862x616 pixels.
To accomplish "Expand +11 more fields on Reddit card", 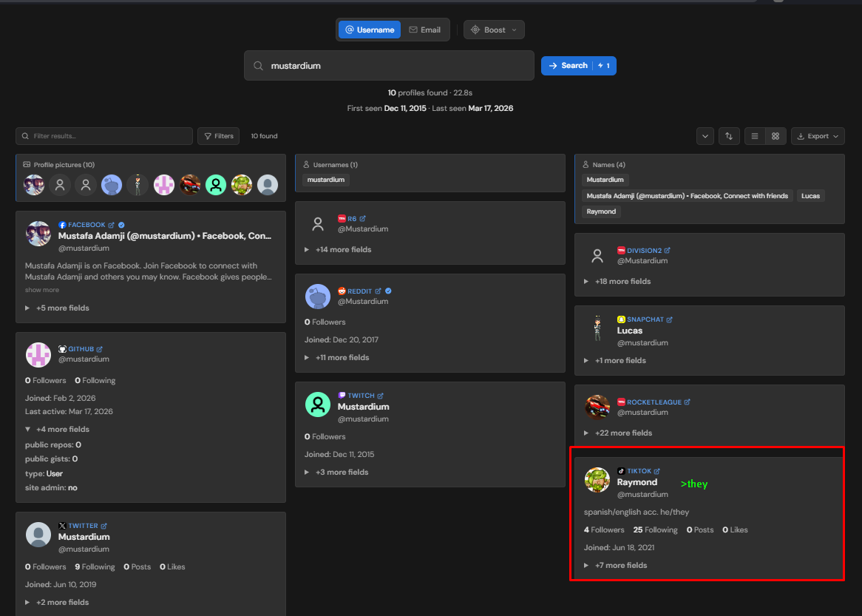I will 337,357.
